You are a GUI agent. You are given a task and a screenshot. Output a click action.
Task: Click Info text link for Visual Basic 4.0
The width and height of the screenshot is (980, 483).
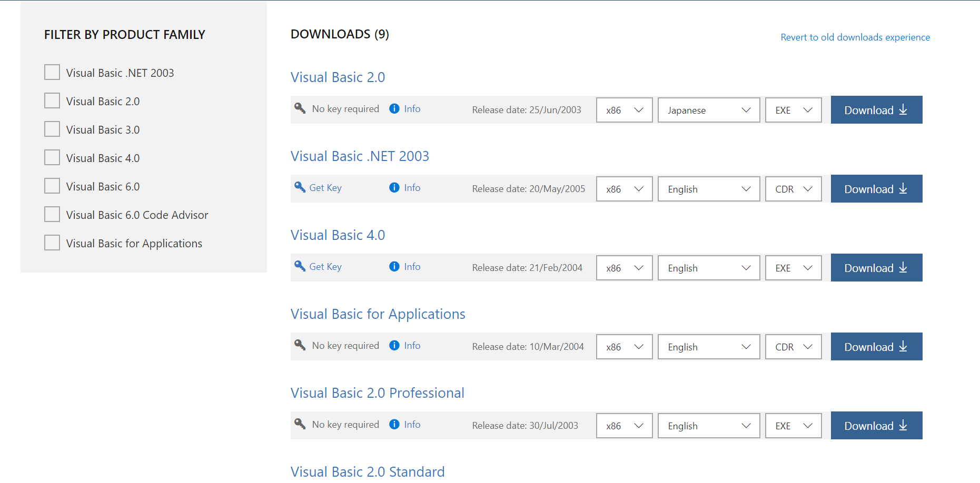coord(412,267)
